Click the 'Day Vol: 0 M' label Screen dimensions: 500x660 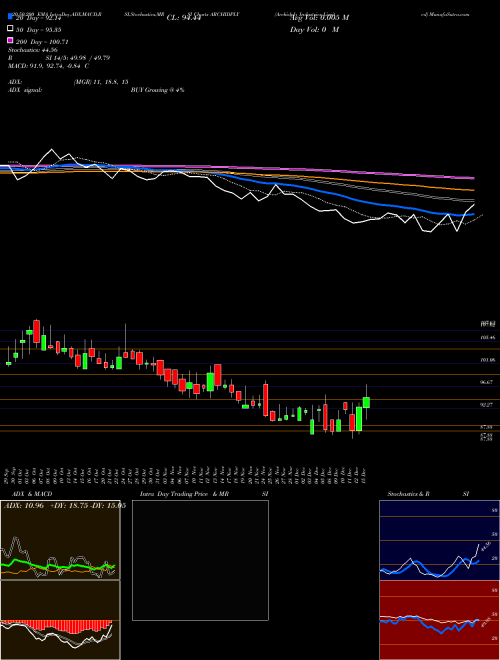pos(314,30)
